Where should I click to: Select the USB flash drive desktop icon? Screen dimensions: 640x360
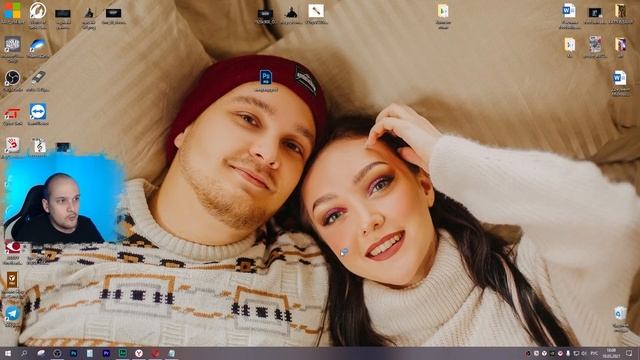(x=38, y=77)
